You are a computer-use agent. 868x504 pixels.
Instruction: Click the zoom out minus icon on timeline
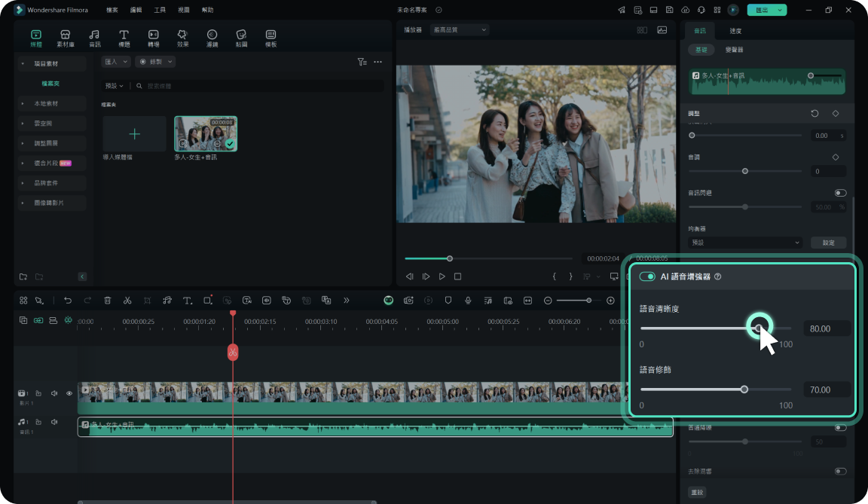tap(548, 301)
